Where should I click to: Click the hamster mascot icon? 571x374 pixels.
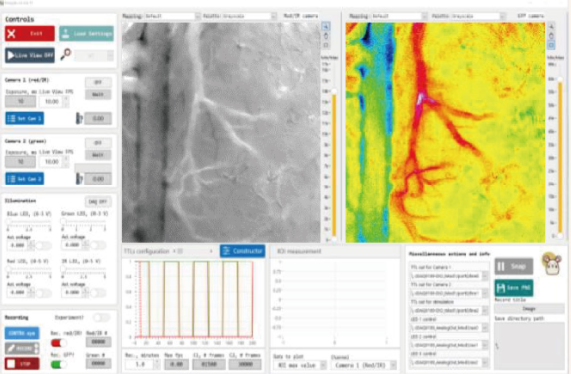tap(552, 264)
